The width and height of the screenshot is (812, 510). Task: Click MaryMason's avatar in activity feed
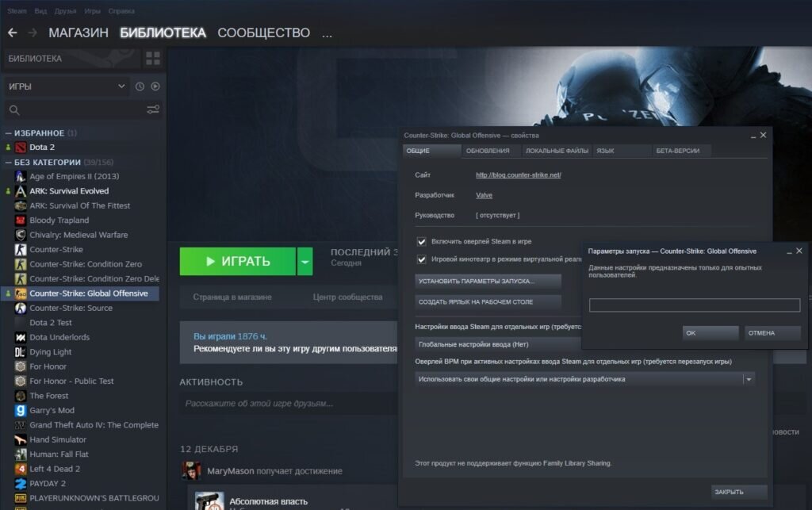click(x=191, y=470)
